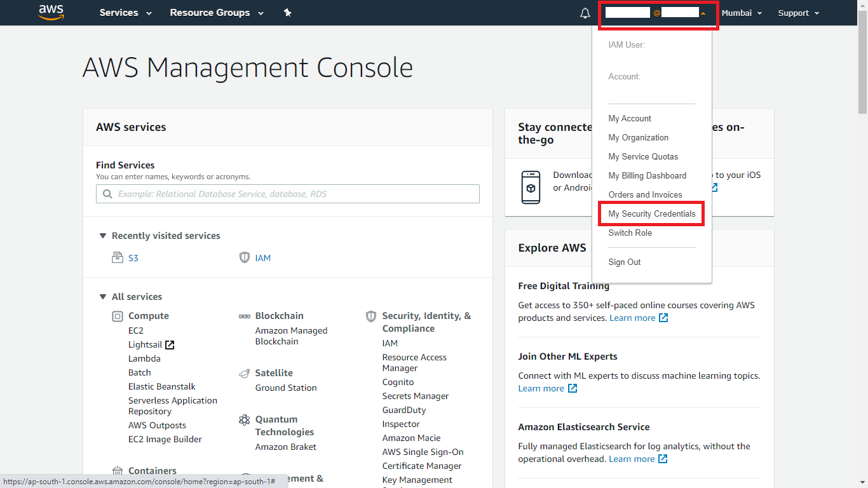Open My Service Quotas
Image resolution: width=868 pixels, height=488 pixels.
coord(643,156)
